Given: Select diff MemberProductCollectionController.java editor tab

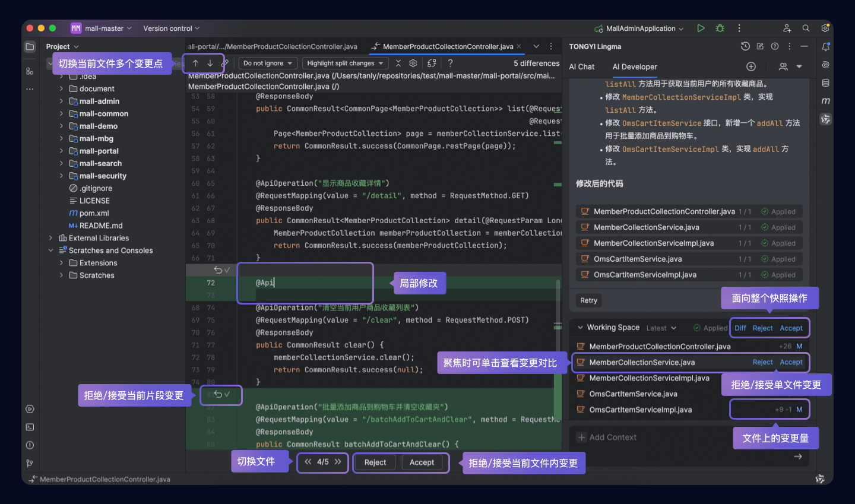Looking at the screenshot, I should [x=446, y=46].
